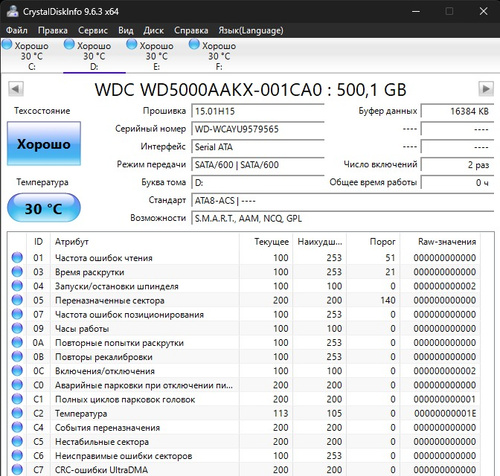Click the power-on count field 2 раз
This screenshot has height=476, width=500.
pyautogui.click(x=457, y=165)
